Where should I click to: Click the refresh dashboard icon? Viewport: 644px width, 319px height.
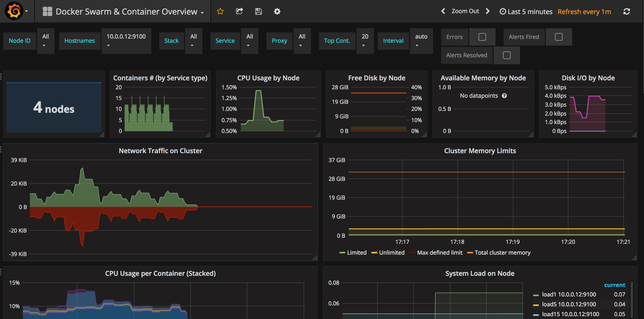626,12
